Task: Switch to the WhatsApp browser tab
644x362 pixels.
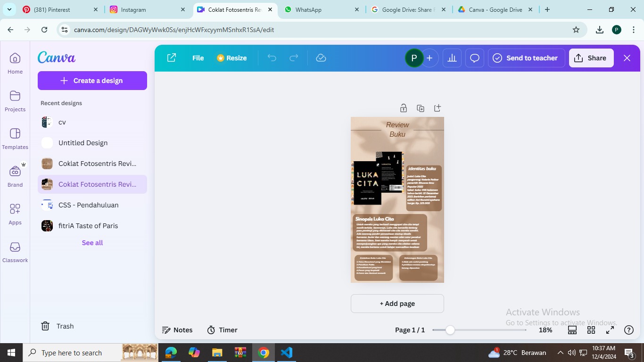Action: 308,9
